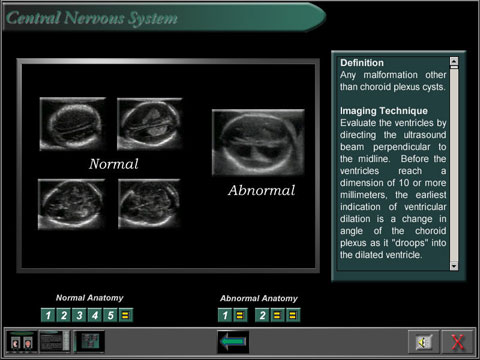Click the bottom-right Normal ultrasound image
This screenshot has height=360, width=480.
tap(149, 204)
